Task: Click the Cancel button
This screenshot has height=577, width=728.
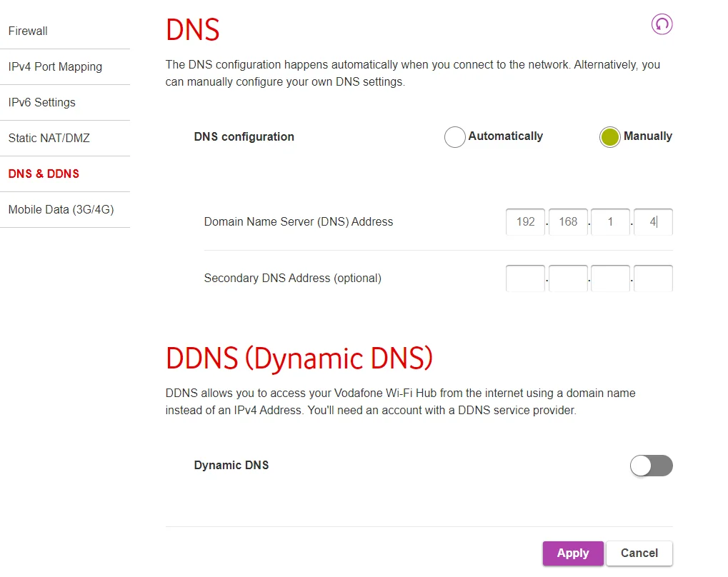Action: 639,553
